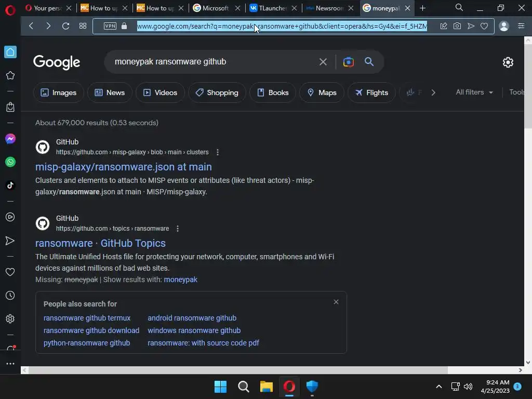Expand the All filters dropdown

(x=474, y=92)
